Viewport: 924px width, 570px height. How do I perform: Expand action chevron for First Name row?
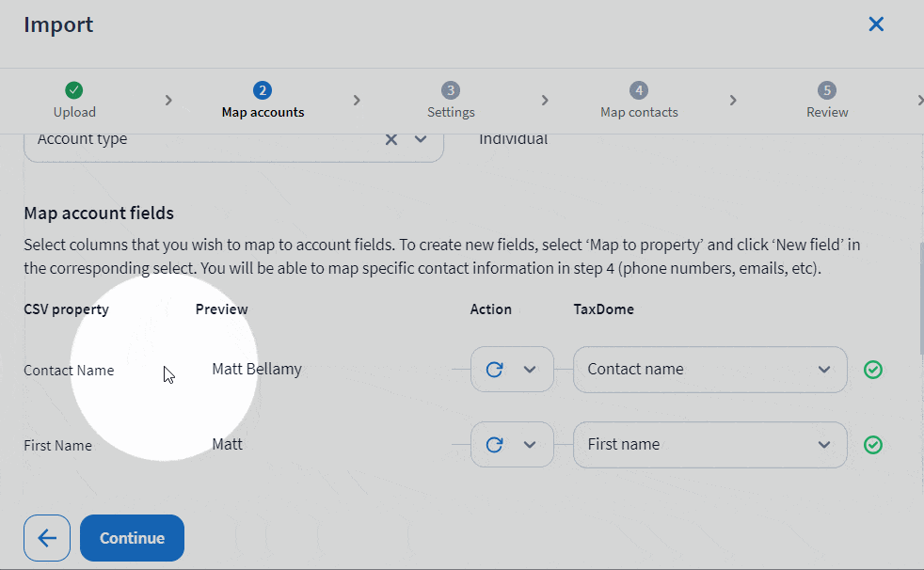pos(530,445)
